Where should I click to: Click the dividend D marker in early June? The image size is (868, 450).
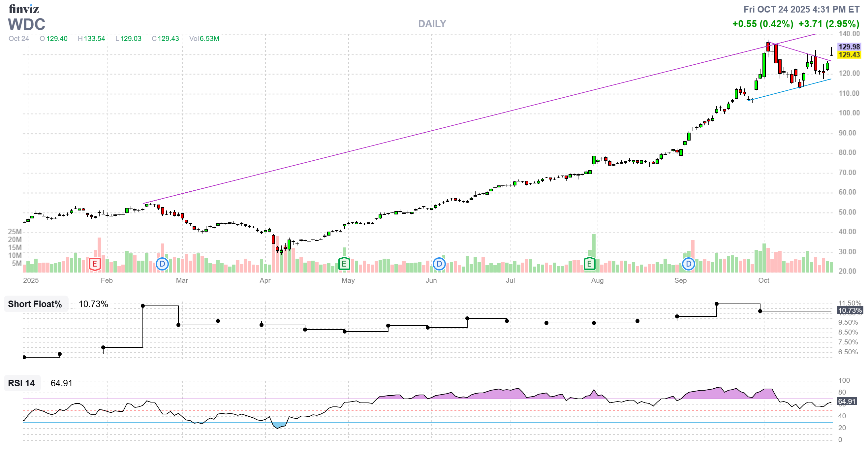click(439, 264)
